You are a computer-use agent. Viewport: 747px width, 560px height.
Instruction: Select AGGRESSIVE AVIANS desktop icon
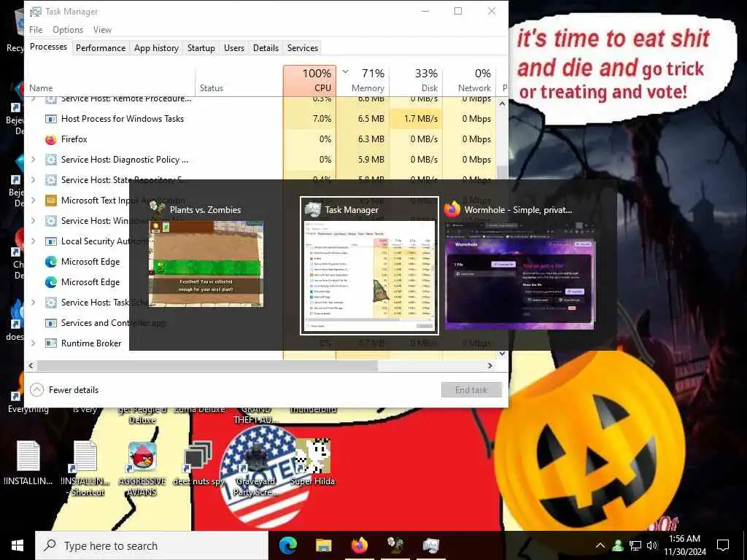[x=142, y=468]
